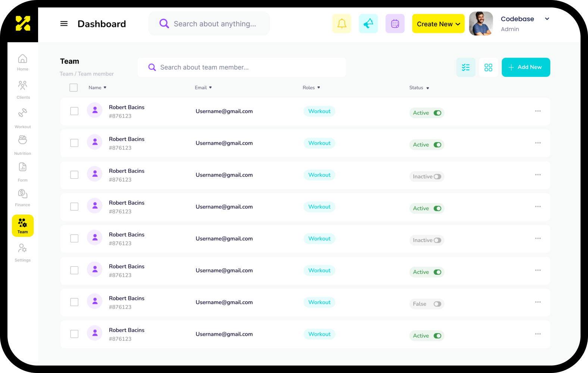Open the Nutrition icon in sidebar
Image resolution: width=588 pixels, height=373 pixels.
(x=23, y=140)
